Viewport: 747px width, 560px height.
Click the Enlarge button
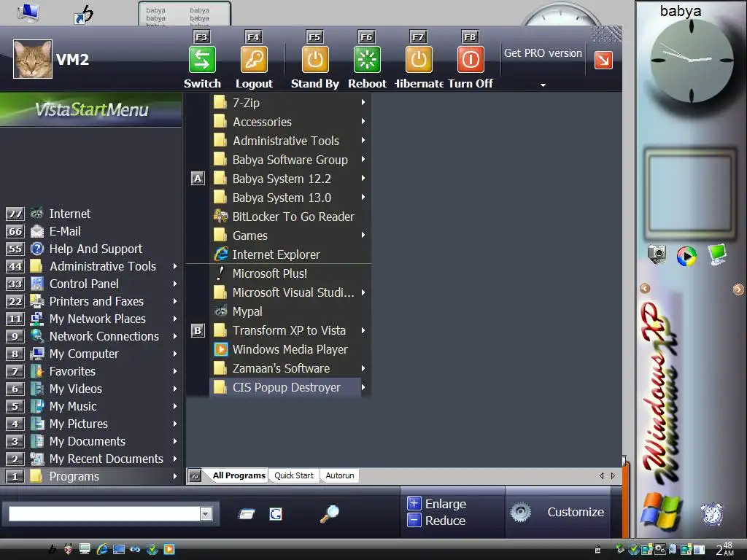coord(436,504)
